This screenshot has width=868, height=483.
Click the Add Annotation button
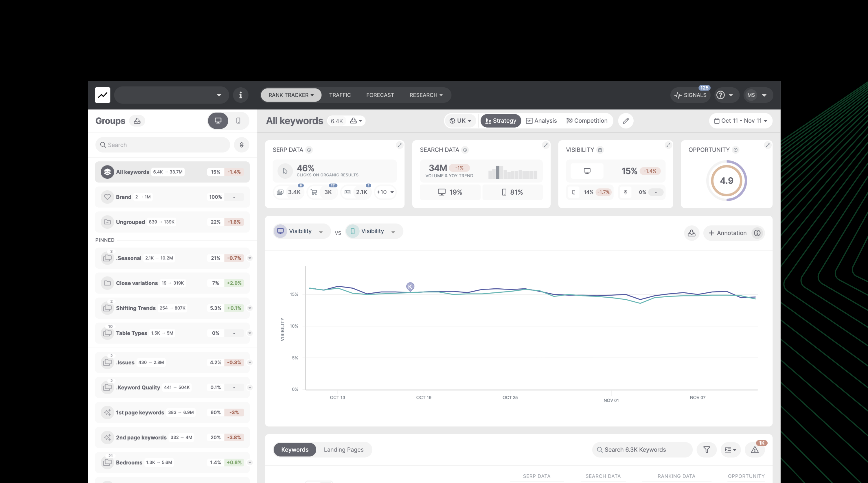pyautogui.click(x=728, y=233)
